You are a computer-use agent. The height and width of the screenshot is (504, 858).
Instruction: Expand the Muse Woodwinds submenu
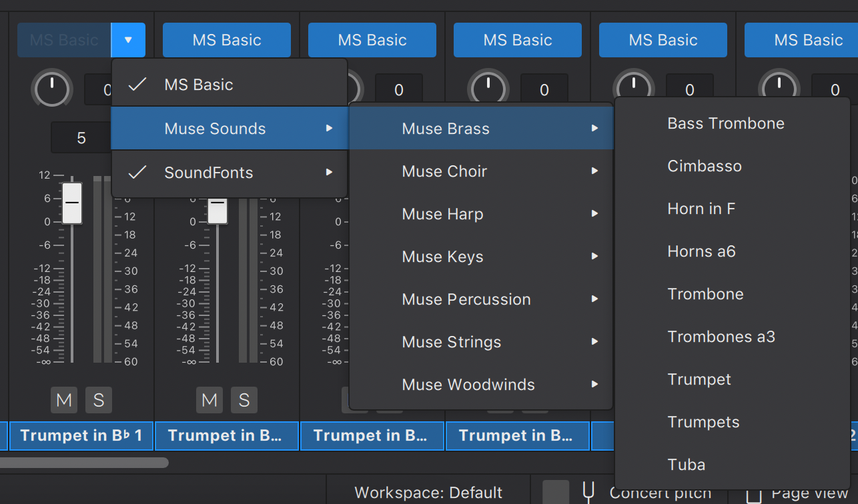(468, 384)
